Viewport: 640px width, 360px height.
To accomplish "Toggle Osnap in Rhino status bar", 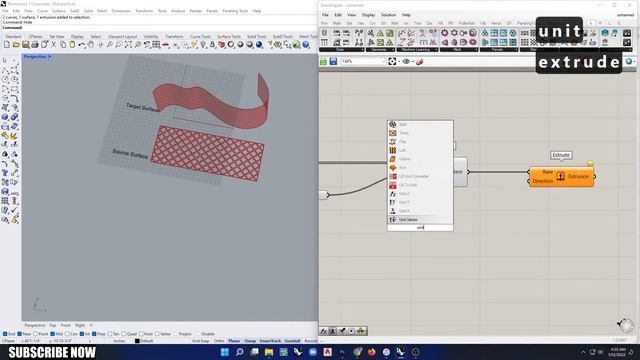I will [x=250, y=341].
